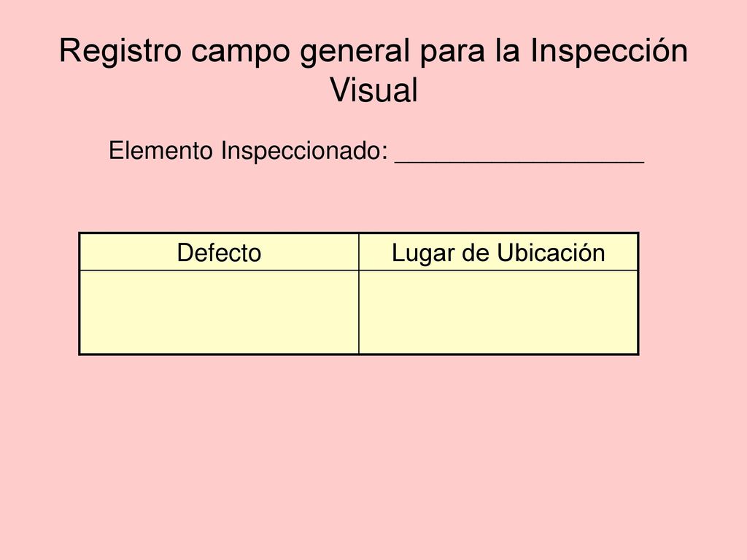Image resolution: width=747 pixels, height=560 pixels.
Task: Click the vertical divider between table columns
Action: [x=359, y=294]
